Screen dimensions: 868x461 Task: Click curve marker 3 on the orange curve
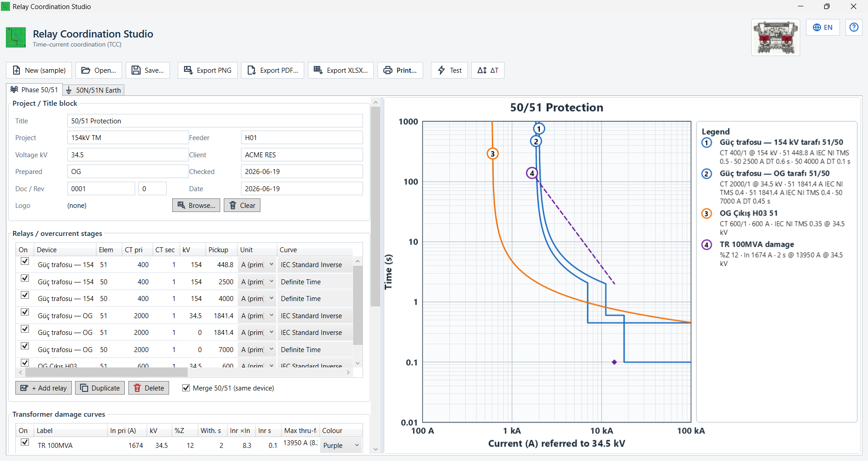493,154
